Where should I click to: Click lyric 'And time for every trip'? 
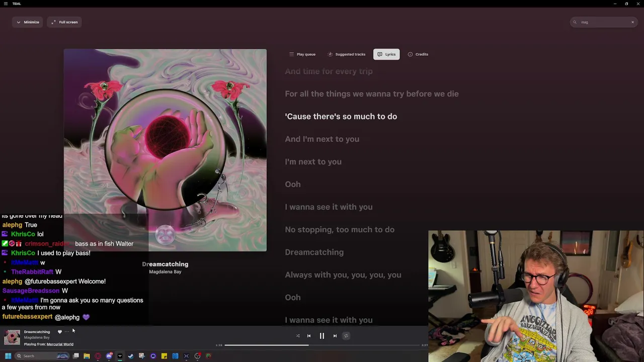[329, 71]
